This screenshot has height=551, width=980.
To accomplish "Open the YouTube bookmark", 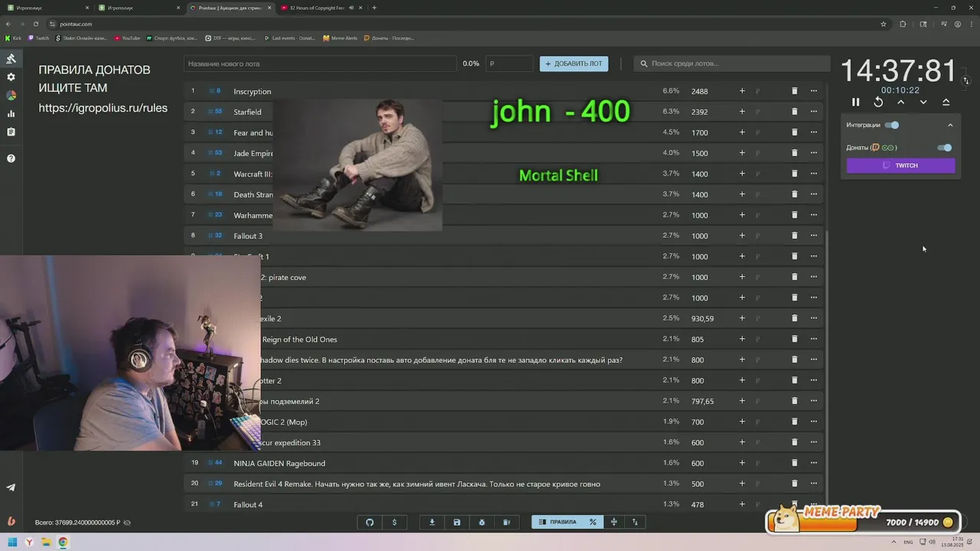I will 128,37.
